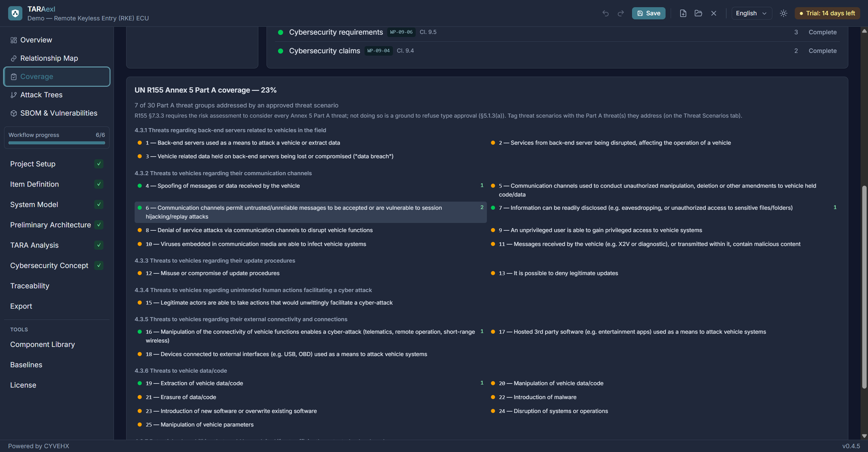
Task: Open the Cybersecurity Concept step
Action: [x=57, y=266]
